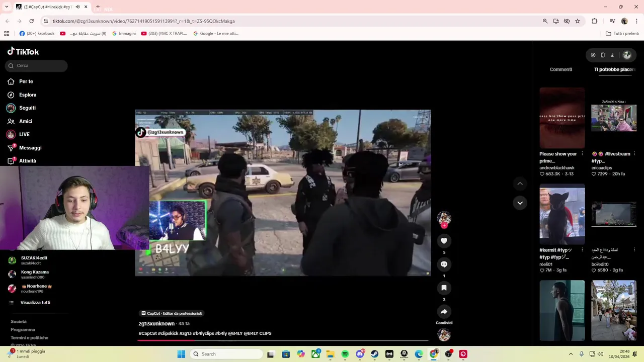Go to previous video up chevron
644x362 pixels.
click(x=520, y=184)
